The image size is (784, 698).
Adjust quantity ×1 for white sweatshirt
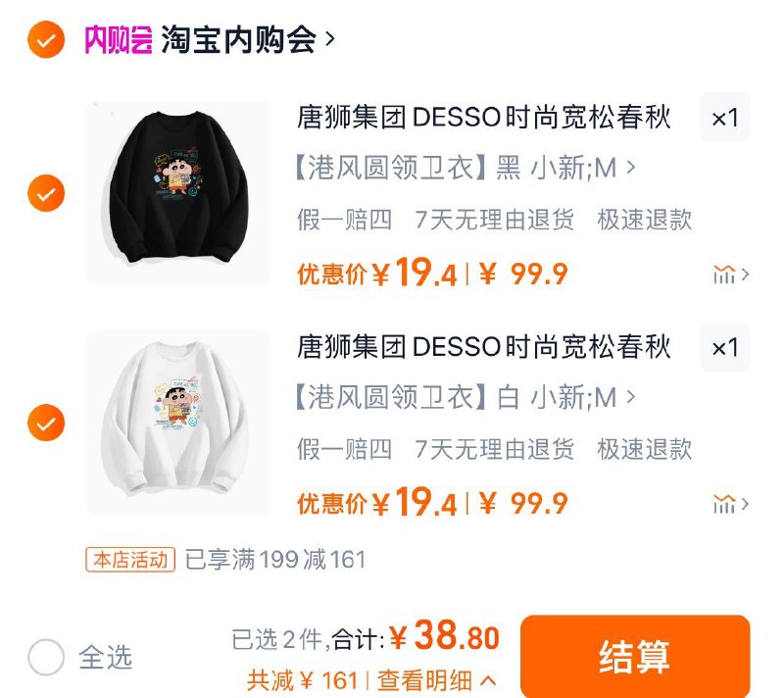pyautogui.click(x=725, y=347)
